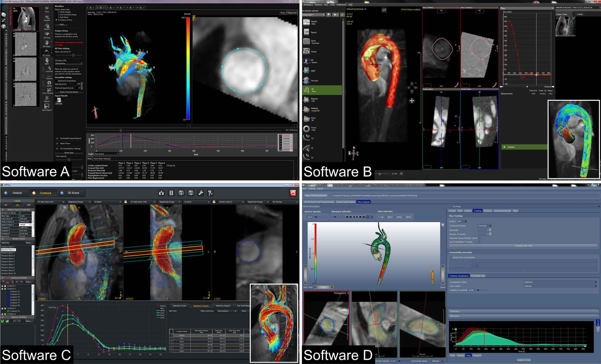The image size is (601, 364).
Task: Open the Graph Flow [ml/s] dropdown
Action: [106, 154]
